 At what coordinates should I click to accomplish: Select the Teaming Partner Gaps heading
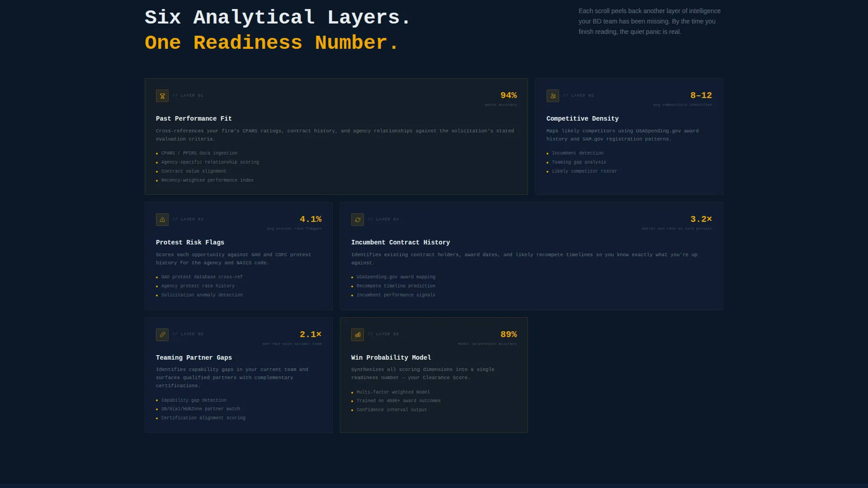194,358
